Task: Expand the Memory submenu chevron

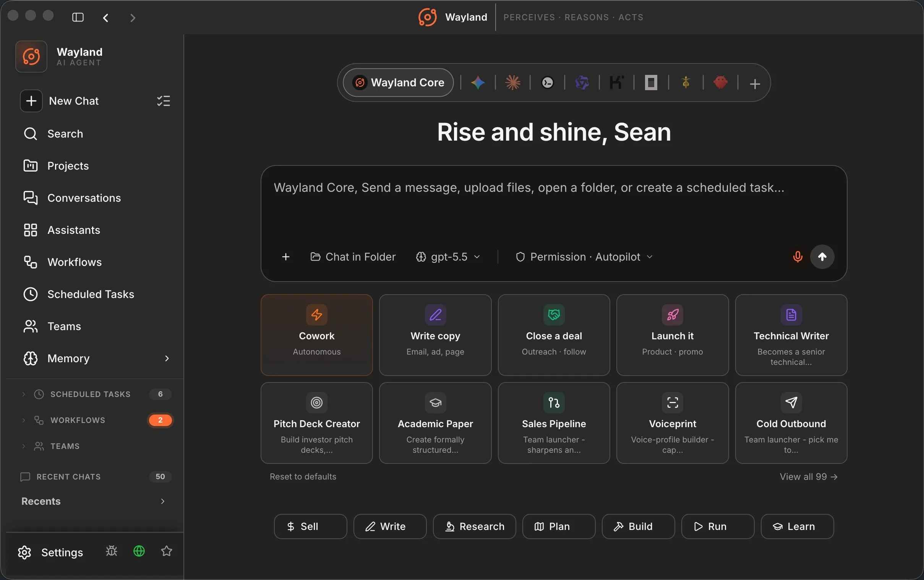Action: click(167, 358)
